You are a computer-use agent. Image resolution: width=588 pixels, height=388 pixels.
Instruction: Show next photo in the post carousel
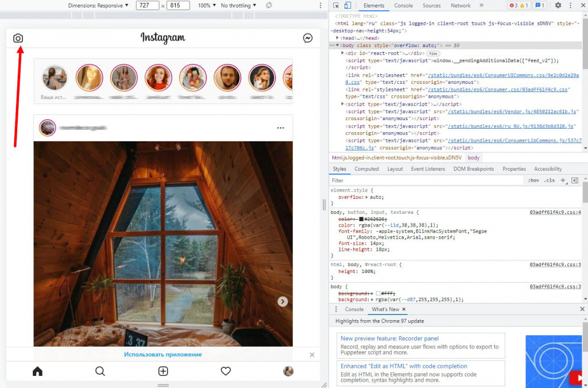(283, 302)
